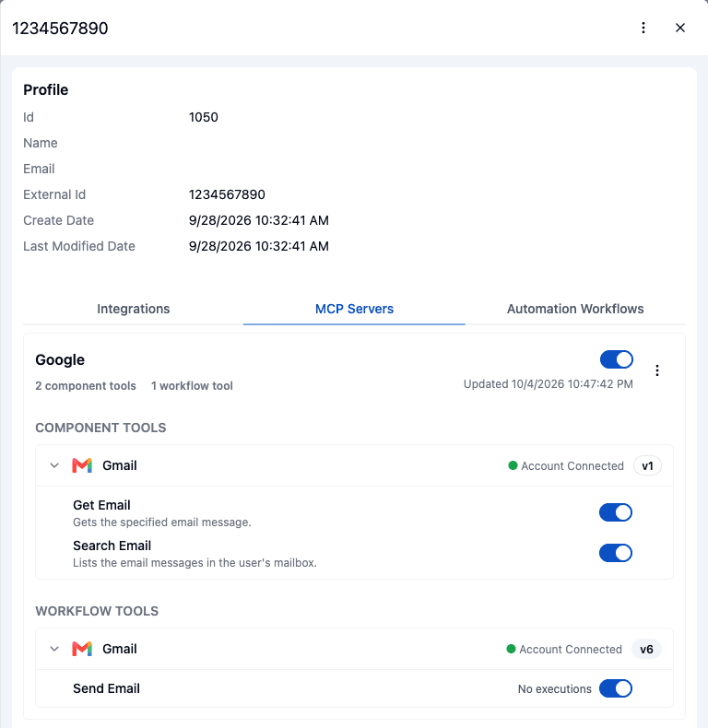Close the 1234567890 panel
708x728 pixels.
coord(680,28)
